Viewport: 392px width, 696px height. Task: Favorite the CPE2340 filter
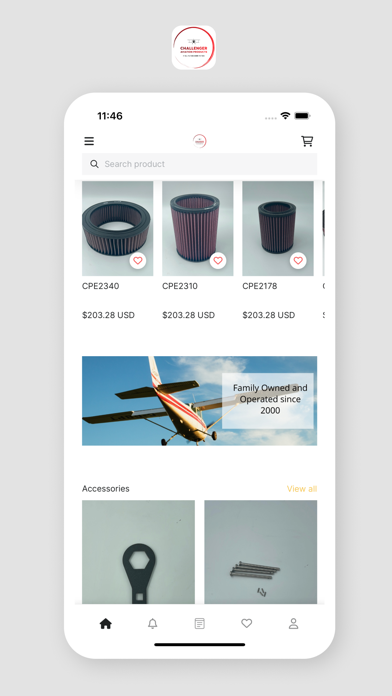138,261
